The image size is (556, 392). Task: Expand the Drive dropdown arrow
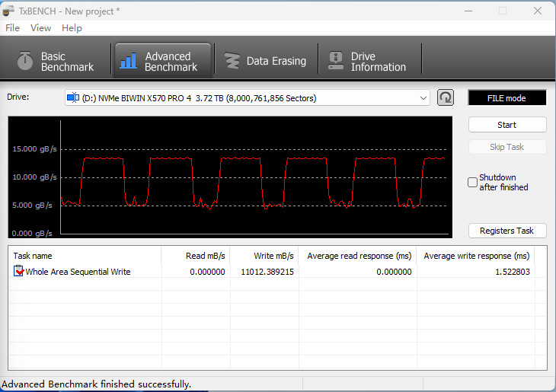click(423, 98)
